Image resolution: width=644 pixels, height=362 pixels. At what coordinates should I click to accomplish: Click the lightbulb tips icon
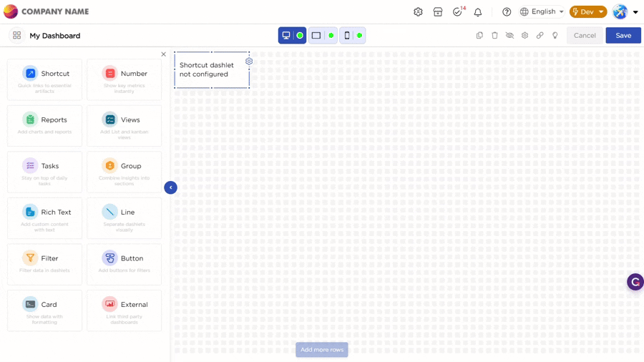tap(555, 35)
